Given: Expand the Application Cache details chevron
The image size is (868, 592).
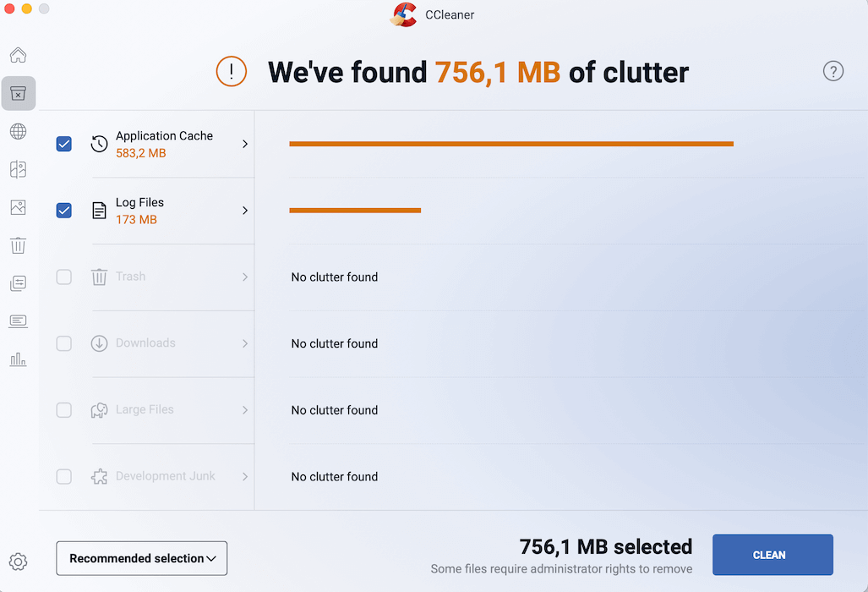Looking at the screenshot, I should coord(244,144).
